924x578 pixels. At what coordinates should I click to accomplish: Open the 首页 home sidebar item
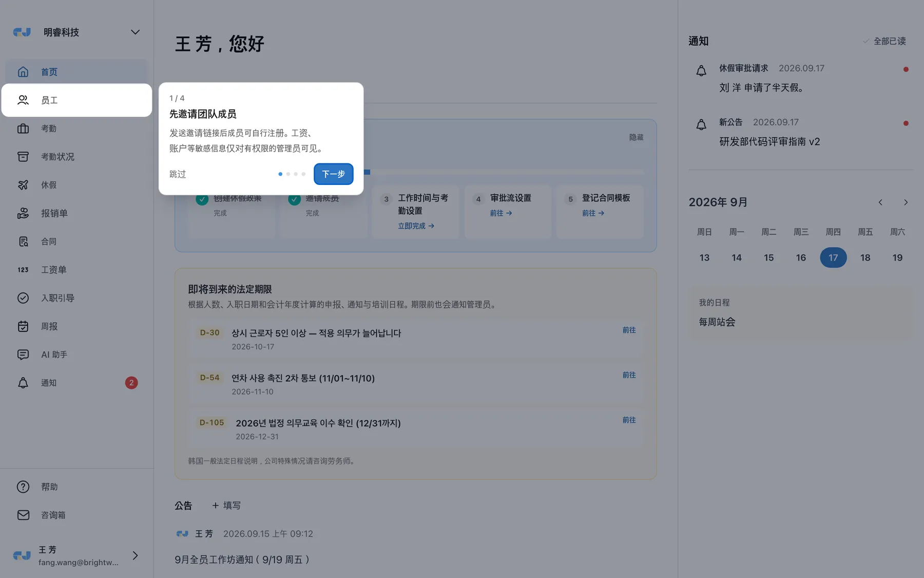pos(76,72)
